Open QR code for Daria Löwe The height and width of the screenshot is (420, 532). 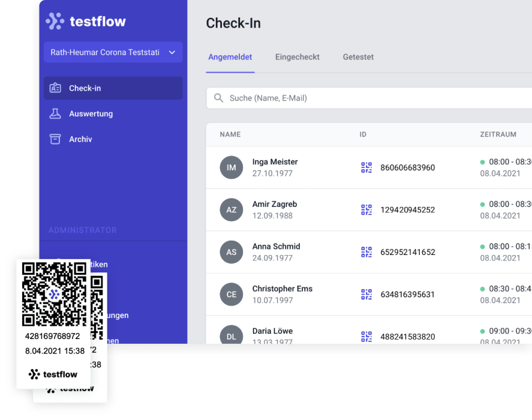[x=366, y=337]
